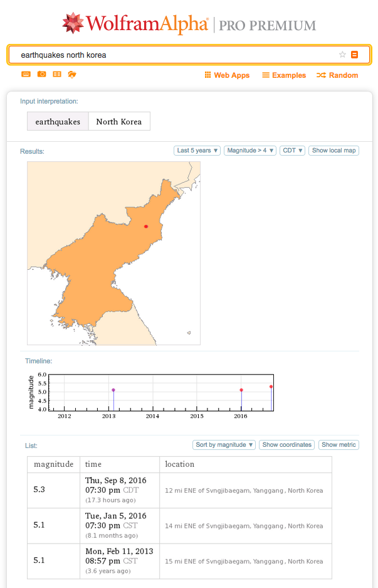This screenshot has width=378, height=588.
Task: Click the favorite star icon in search box
Action: pos(342,55)
